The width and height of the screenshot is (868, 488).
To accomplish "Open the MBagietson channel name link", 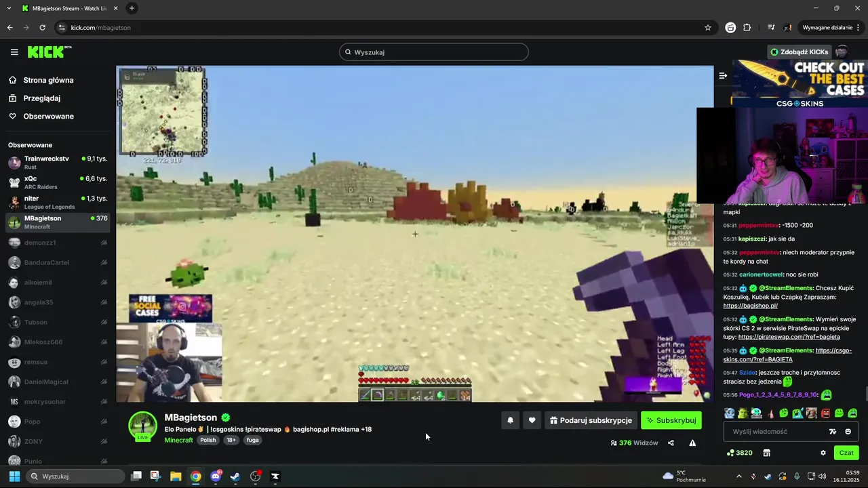I will point(191,418).
